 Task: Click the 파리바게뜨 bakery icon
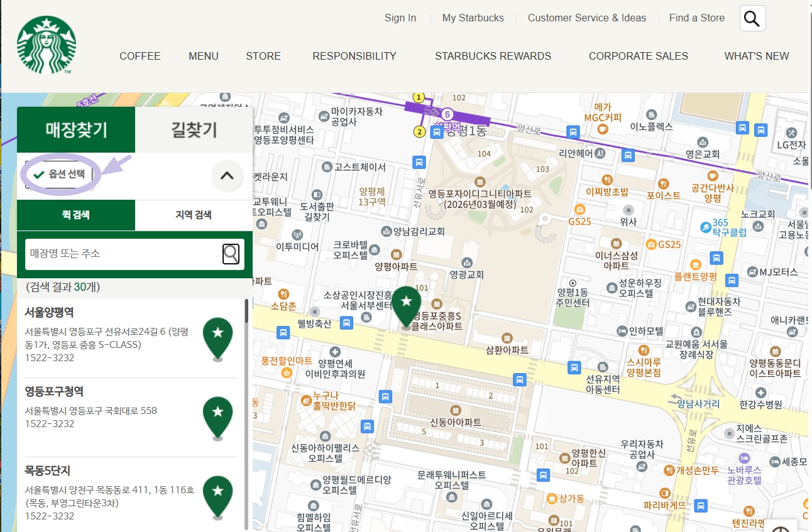pyautogui.click(x=665, y=493)
